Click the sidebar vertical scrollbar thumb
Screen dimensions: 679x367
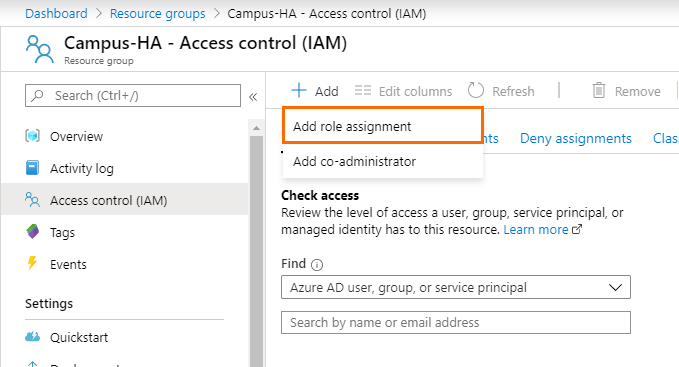point(256,251)
